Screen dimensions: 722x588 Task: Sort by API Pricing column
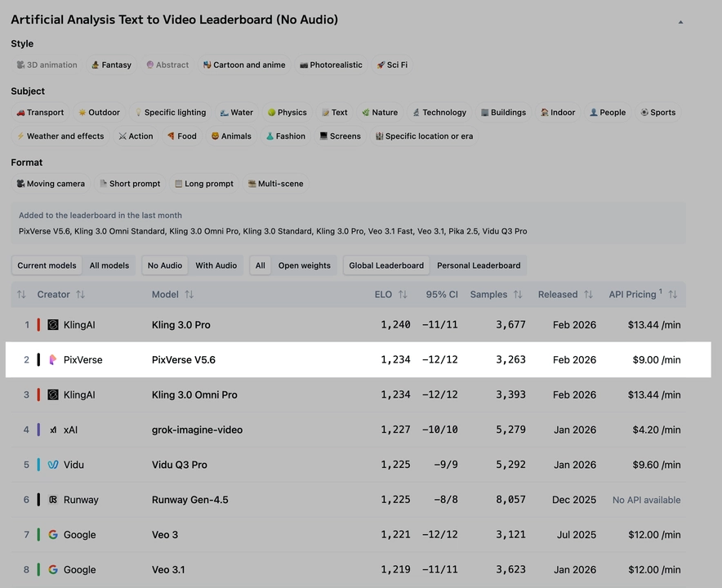(x=674, y=295)
